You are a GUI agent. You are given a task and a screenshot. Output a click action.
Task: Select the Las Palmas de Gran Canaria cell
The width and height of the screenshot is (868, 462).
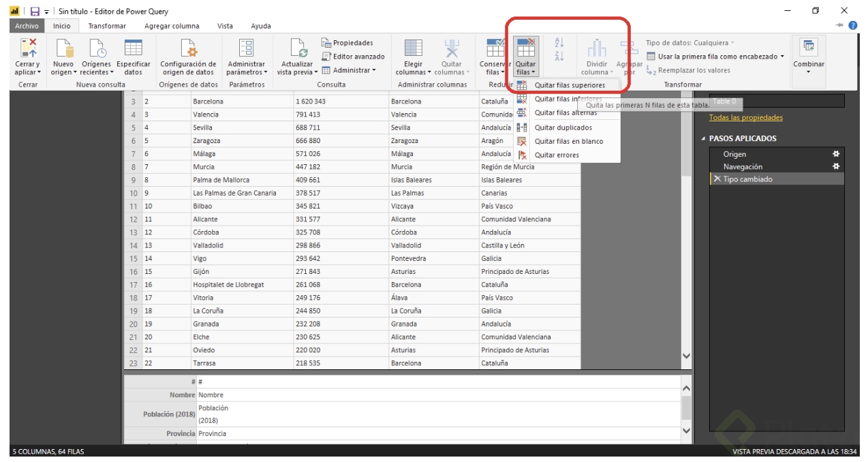point(242,193)
